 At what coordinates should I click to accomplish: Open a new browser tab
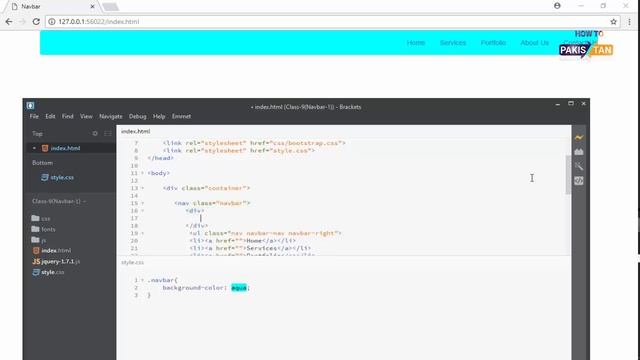pyautogui.click(x=110, y=7)
